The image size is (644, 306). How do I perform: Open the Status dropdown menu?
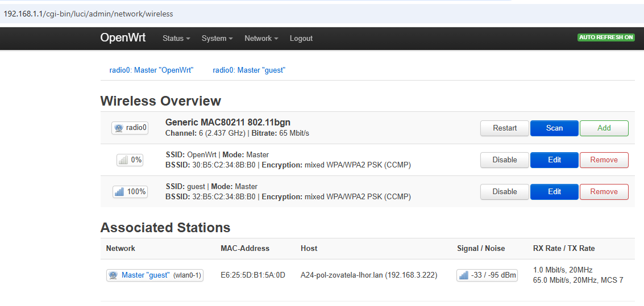tap(176, 38)
